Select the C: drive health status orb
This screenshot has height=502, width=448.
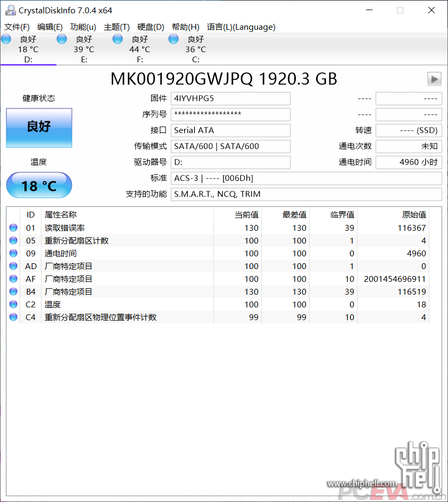point(173,39)
